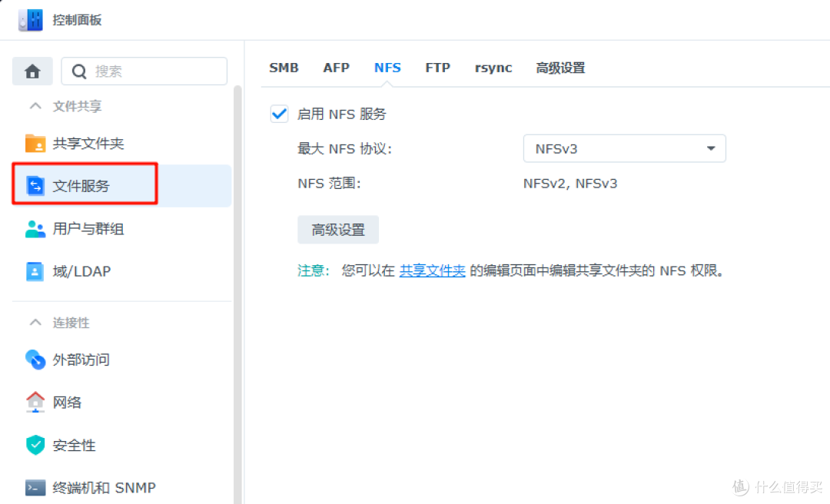Screen dimensions: 830x504
Task: Open 终端机和 SNMP in the sidebar
Action: coord(105,487)
